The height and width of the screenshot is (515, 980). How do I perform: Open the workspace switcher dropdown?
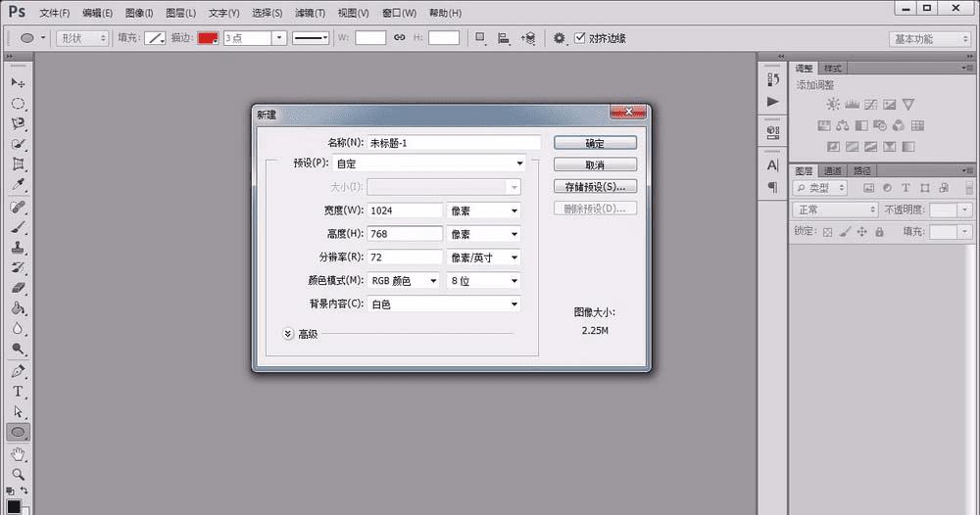(x=929, y=39)
